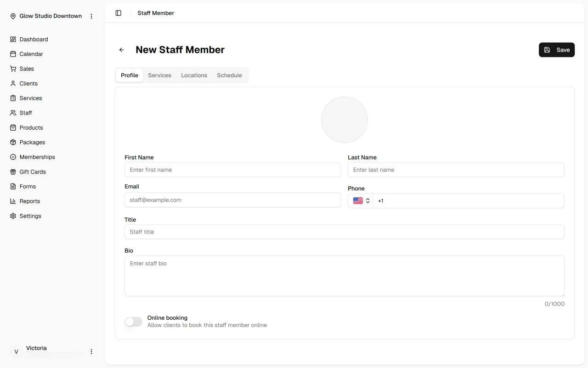Open the Glow Studio Downtown options menu
Viewport: 588px width, 368px height.
(x=91, y=16)
